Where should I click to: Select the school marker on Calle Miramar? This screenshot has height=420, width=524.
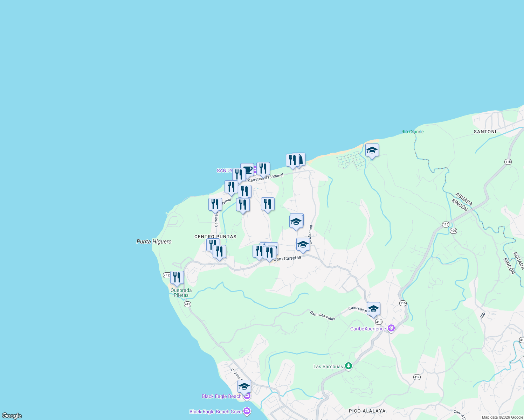303,245
